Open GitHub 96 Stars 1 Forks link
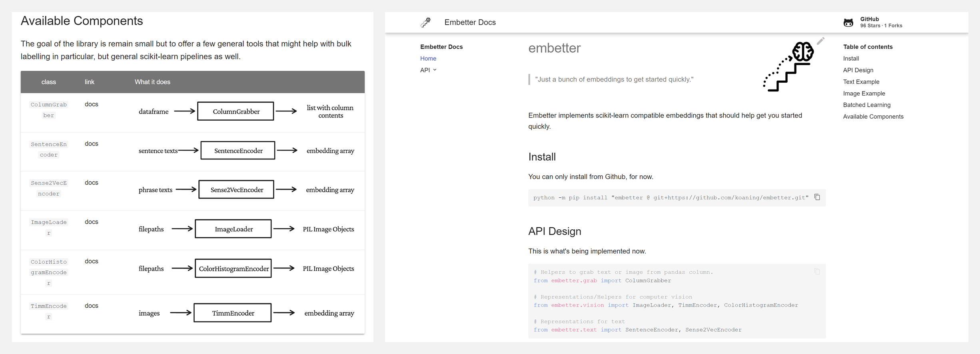This screenshot has width=980, height=354. (x=873, y=22)
